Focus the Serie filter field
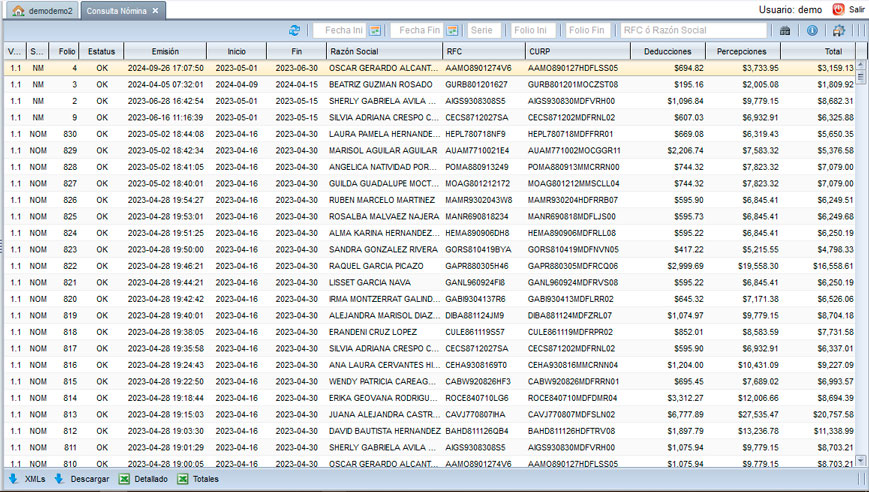This screenshot has width=869, height=492. coord(484,30)
